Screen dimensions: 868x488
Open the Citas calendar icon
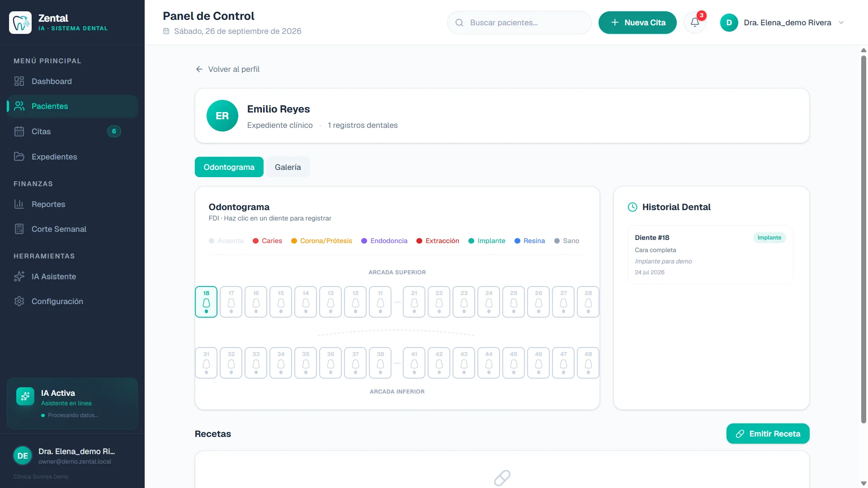19,131
